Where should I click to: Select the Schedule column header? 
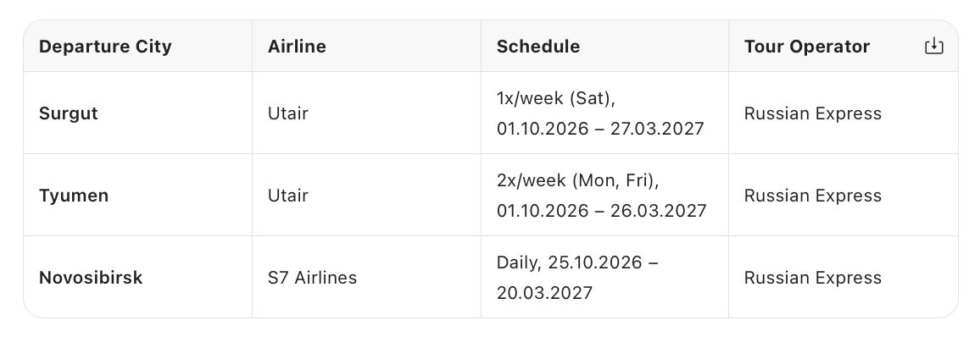click(x=538, y=47)
